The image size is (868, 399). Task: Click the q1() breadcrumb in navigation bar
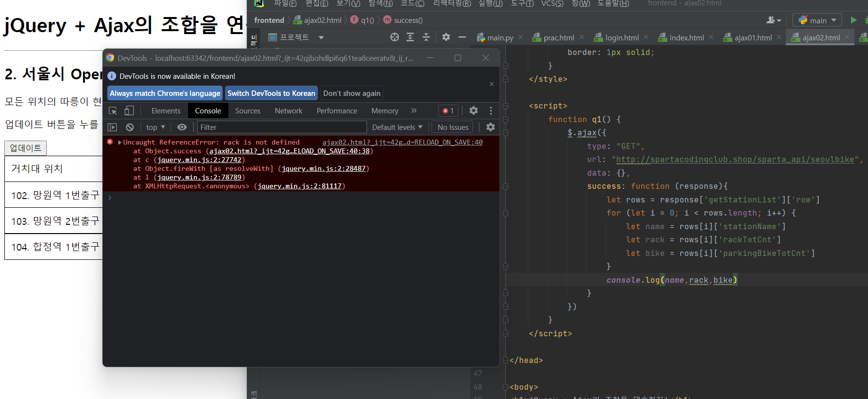[x=362, y=20]
